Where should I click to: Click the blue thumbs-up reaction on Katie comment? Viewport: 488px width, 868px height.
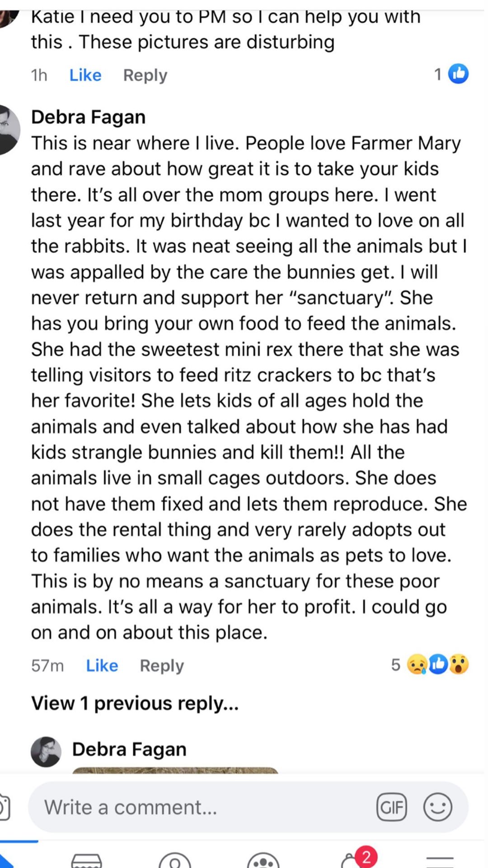(x=458, y=74)
